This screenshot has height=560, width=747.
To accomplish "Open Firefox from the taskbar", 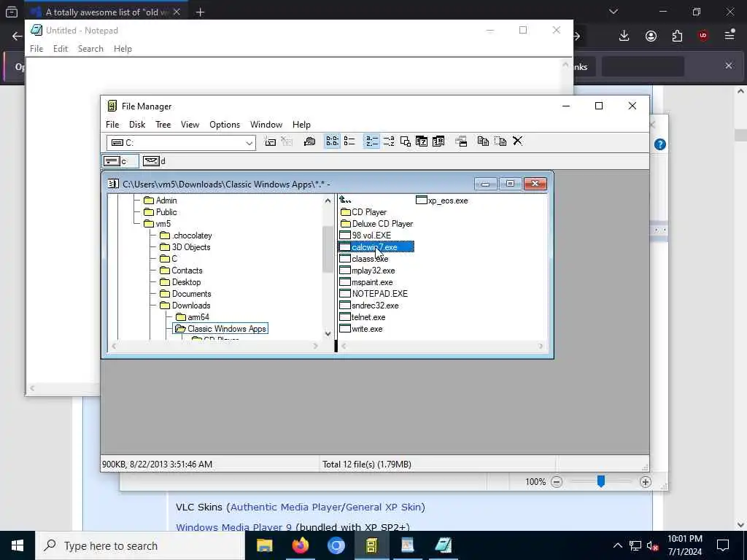I will coord(301,545).
